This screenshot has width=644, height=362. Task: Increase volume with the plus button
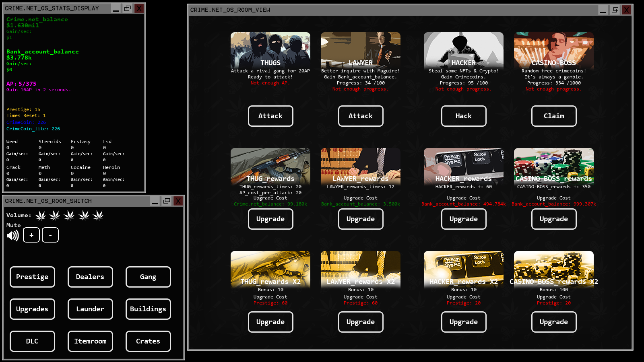point(31,235)
